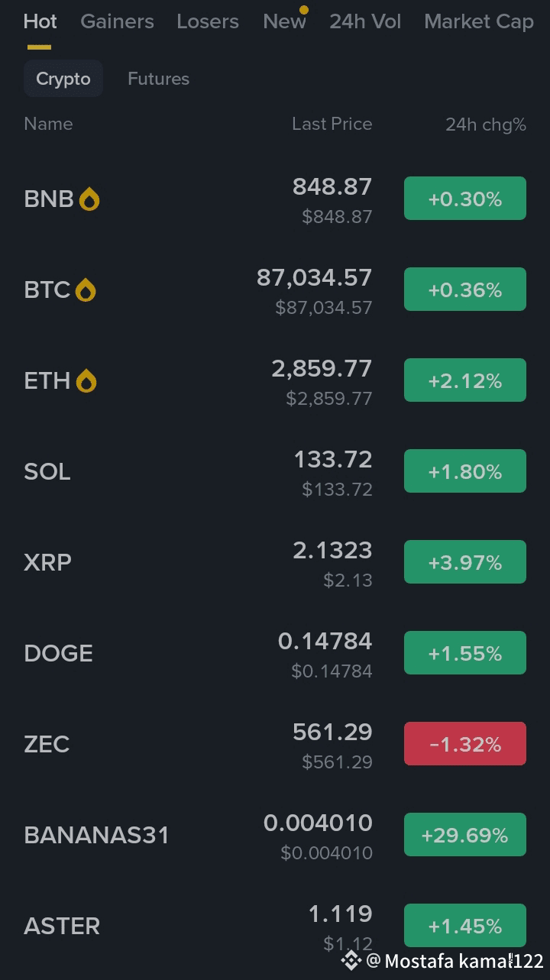The image size is (550, 980).
Task: Tap the flame icon next to ETH
Action: (86, 381)
